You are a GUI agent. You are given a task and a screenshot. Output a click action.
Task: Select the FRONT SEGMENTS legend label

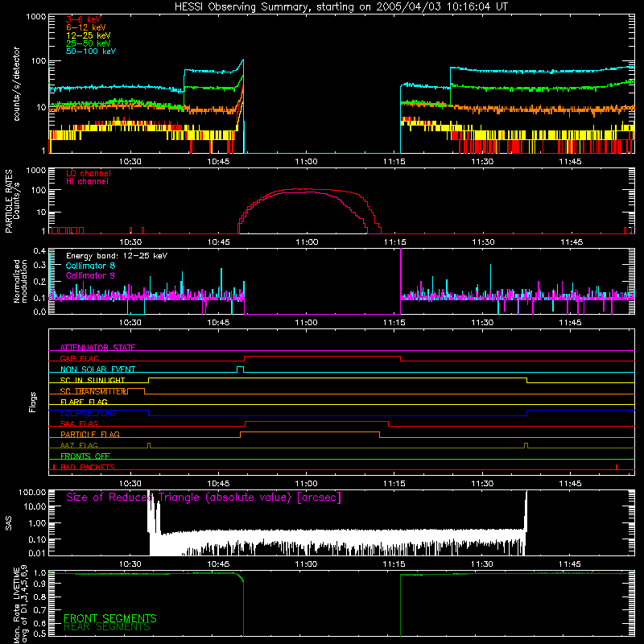[110, 618]
